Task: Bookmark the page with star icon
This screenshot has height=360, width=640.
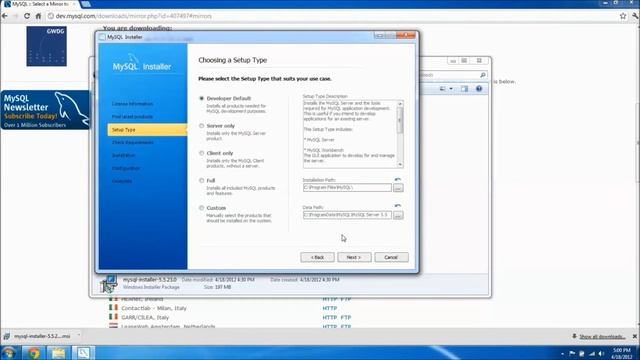Action: click(x=623, y=16)
